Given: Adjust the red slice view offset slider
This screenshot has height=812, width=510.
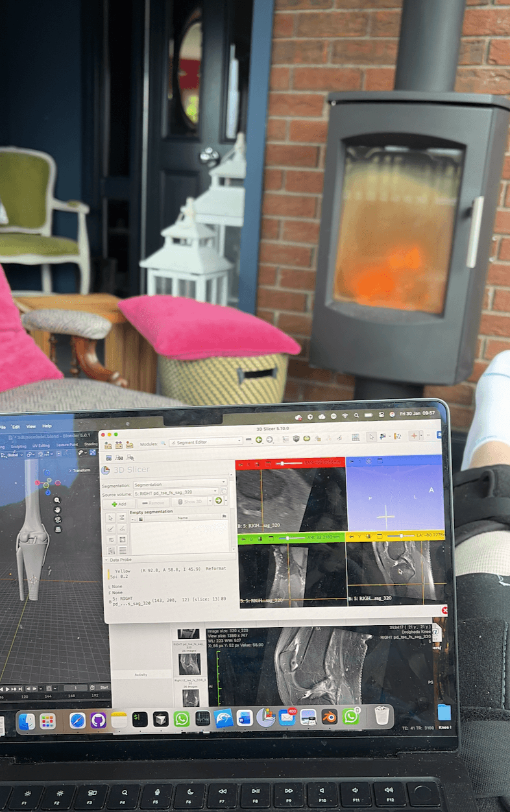Looking at the screenshot, I should (x=289, y=463).
